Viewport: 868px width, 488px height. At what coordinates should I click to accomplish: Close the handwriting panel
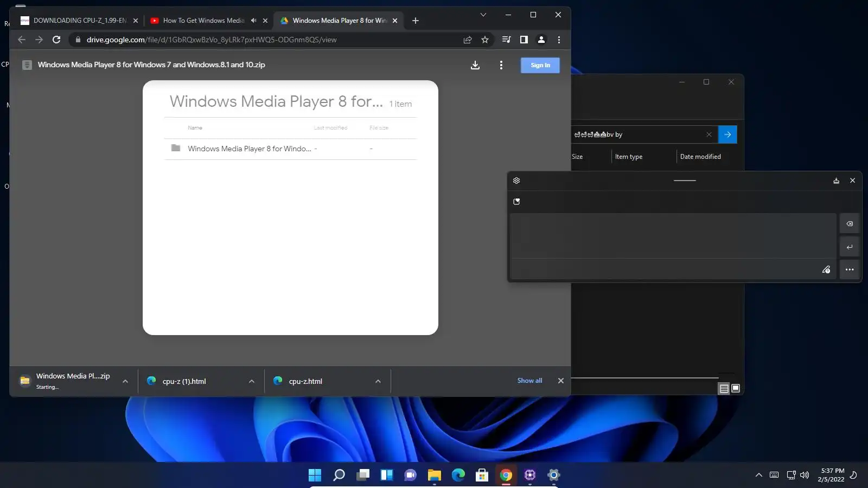point(852,181)
